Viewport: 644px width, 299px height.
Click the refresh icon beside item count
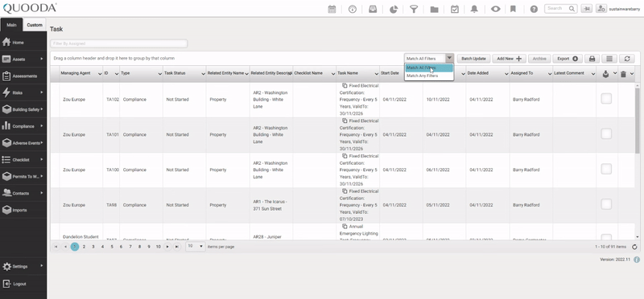[634, 247]
